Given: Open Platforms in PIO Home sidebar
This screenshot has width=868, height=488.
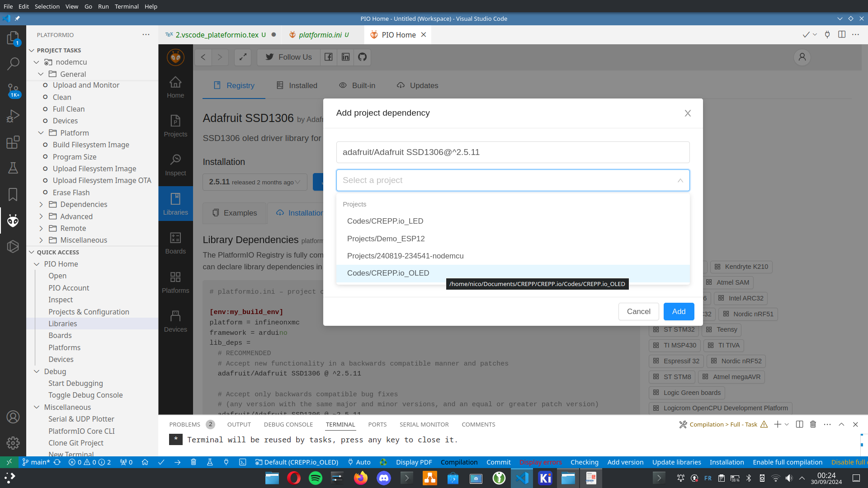Looking at the screenshot, I should (x=175, y=283).
